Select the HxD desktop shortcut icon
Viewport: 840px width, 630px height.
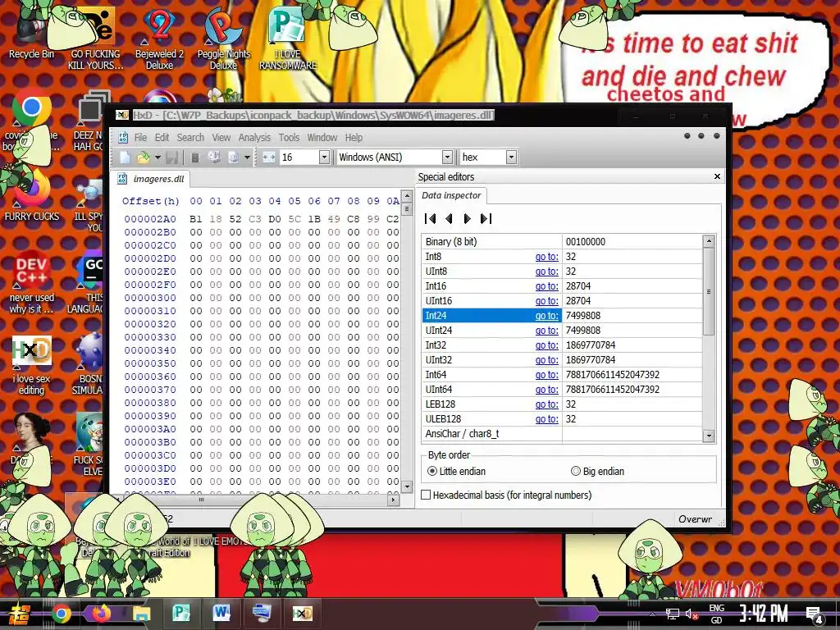pyautogui.click(x=31, y=365)
